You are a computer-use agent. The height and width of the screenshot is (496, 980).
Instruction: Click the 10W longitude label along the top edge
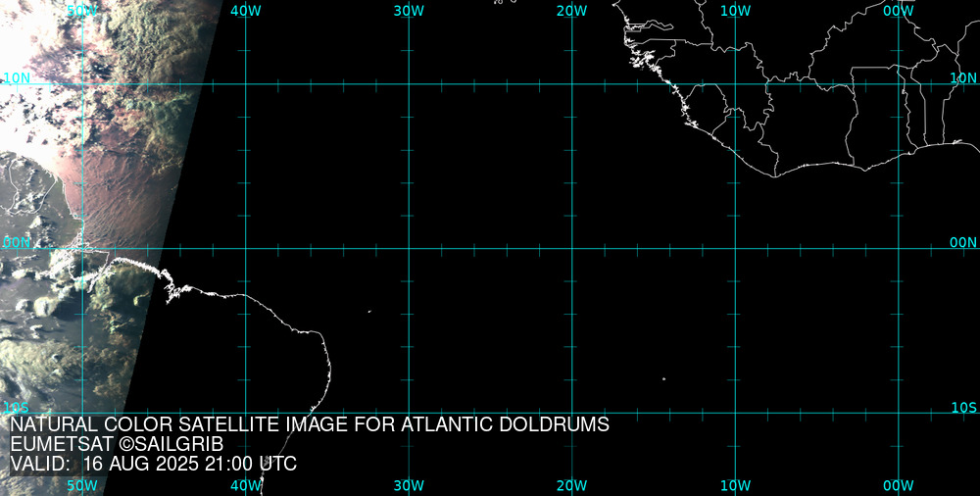point(736,11)
